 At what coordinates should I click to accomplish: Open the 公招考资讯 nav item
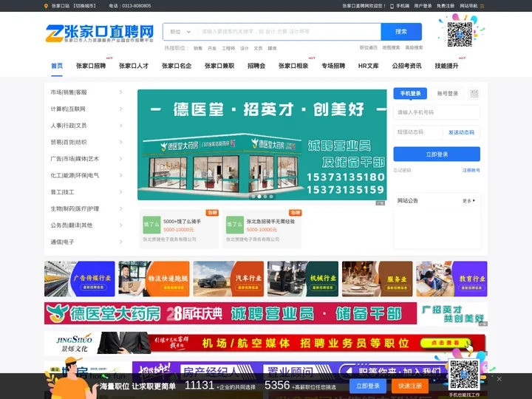click(x=407, y=66)
